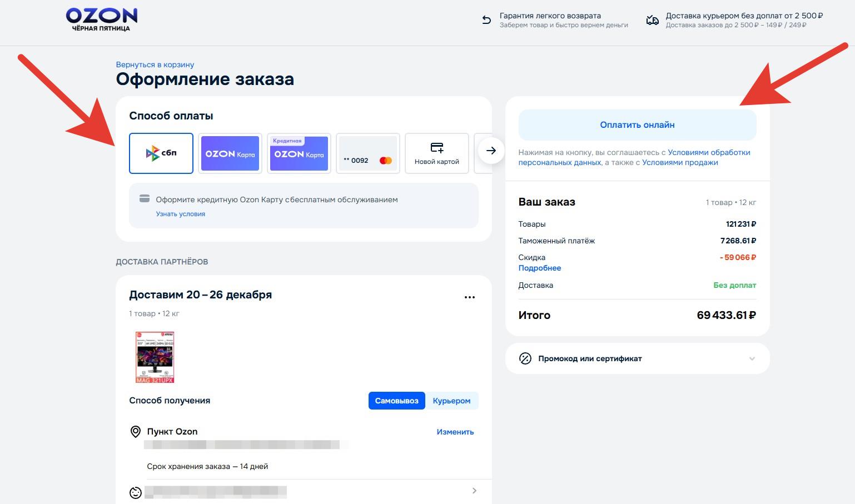Click the Товары price 121 231 ₽
Viewport: 855px width, 504px height.
click(x=741, y=224)
